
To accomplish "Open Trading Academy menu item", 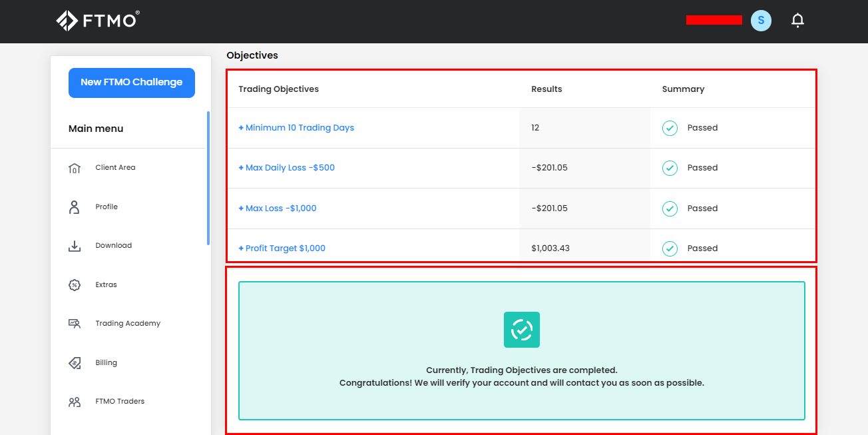I will (128, 324).
